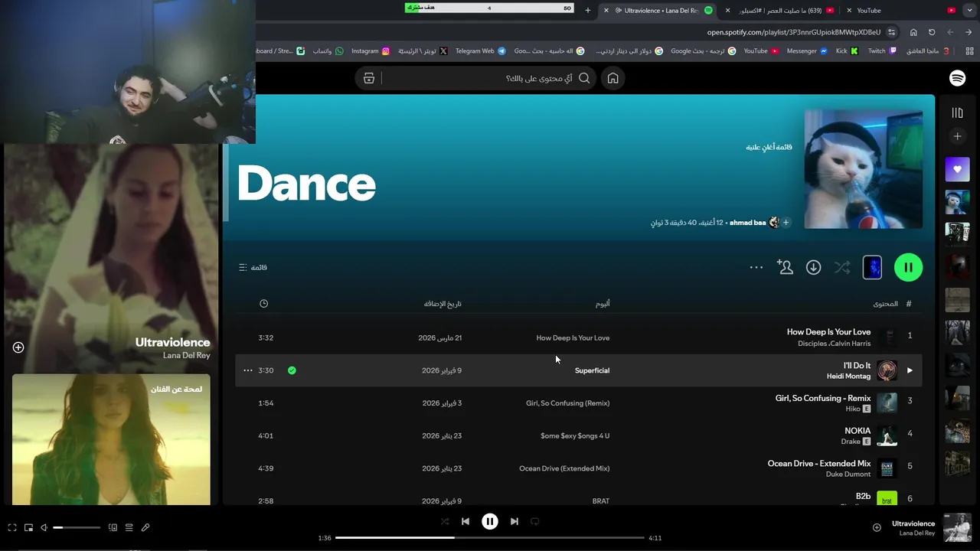Click the Dance playlist cat cover image
Image resolution: width=980 pixels, height=551 pixels.
(x=863, y=169)
